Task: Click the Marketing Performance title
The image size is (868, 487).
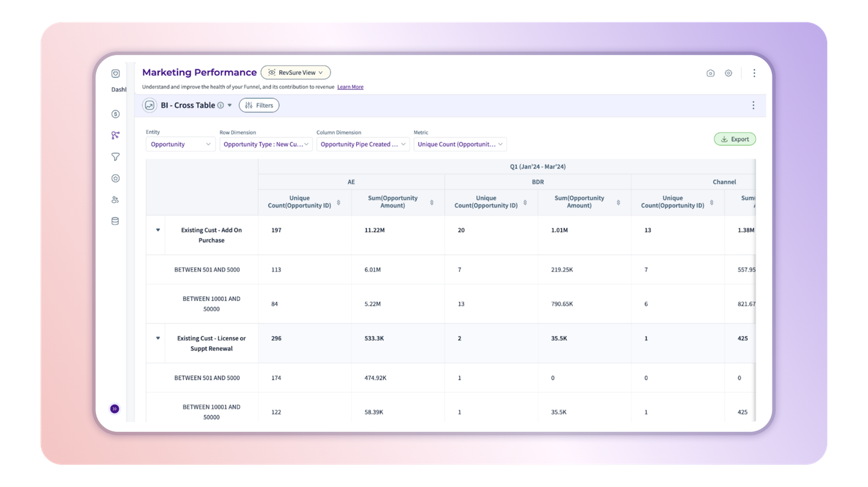Action: point(199,72)
